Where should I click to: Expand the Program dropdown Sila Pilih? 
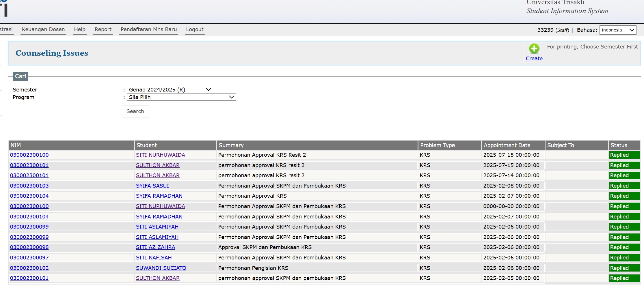[x=181, y=97]
